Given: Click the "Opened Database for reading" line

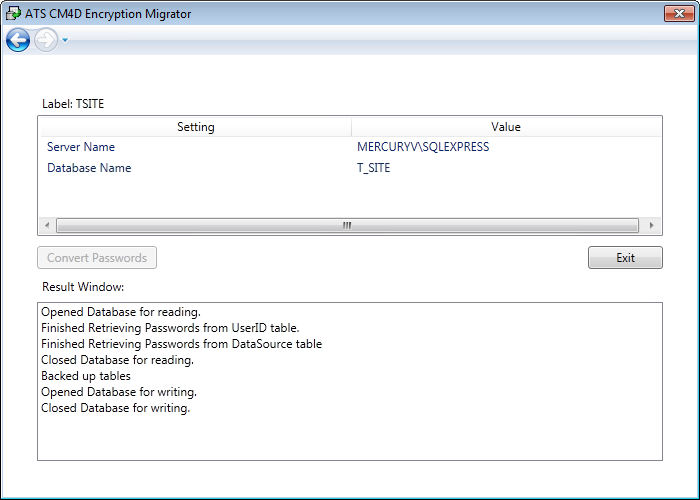Looking at the screenshot, I should [x=120, y=312].
